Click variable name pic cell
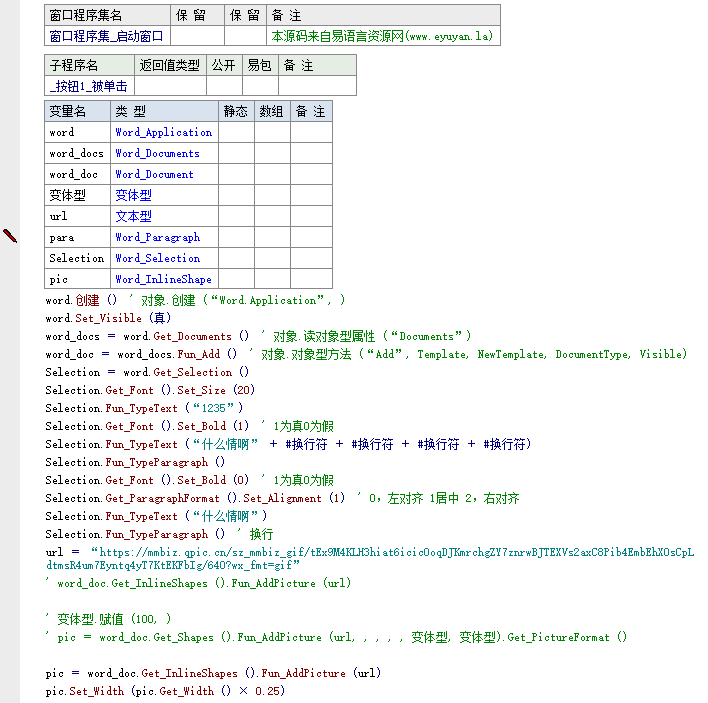The width and height of the screenshot is (708, 703). 77,279
